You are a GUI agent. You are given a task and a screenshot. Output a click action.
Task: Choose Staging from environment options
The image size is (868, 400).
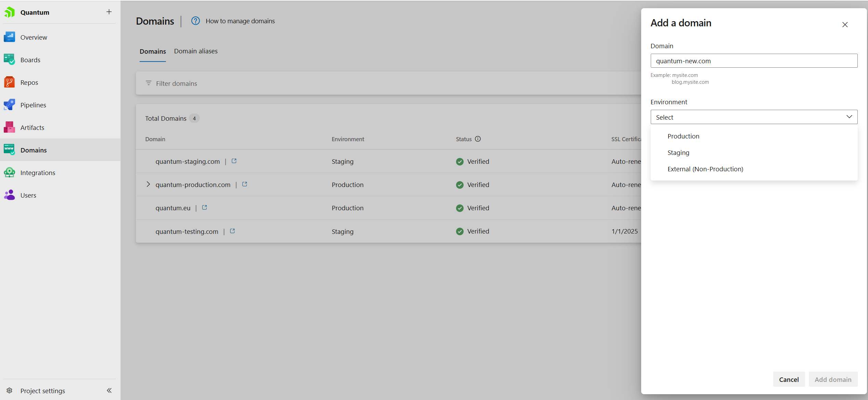678,153
